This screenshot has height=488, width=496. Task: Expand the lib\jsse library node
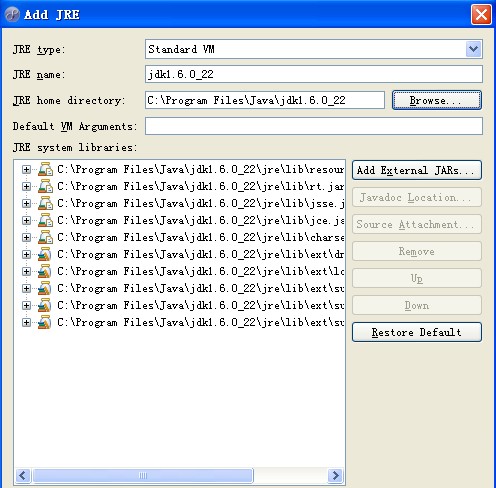coord(26,204)
